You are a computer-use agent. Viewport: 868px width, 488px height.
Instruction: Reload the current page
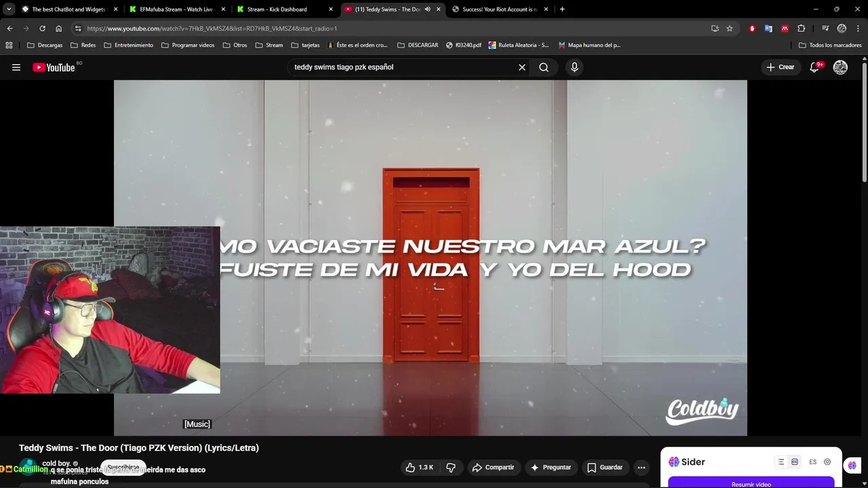tap(42, 28)
